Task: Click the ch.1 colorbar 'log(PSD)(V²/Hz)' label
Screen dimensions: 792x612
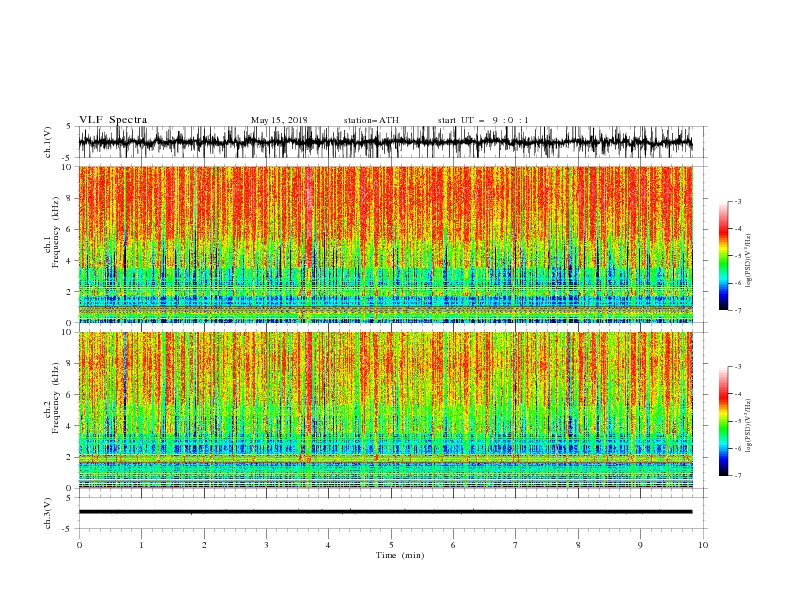Action: click(x=749, y=261)
